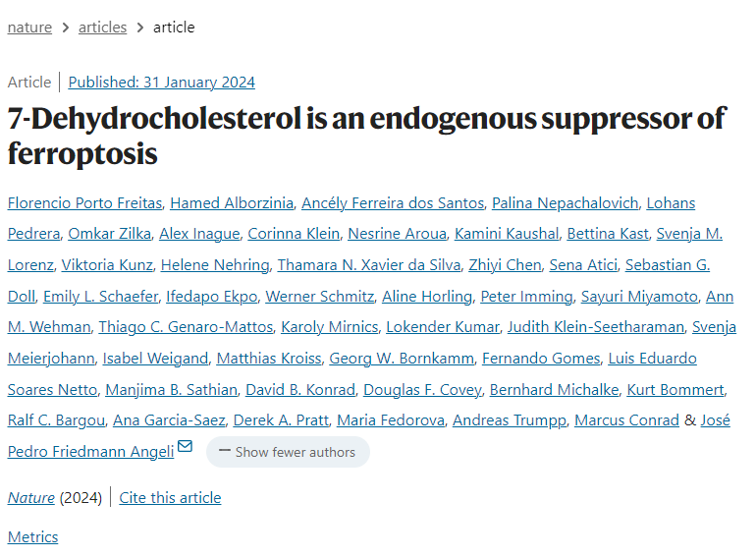The height and width of the screenshot is (558, 756).
Task: Open author Florencio Porto Freitas
Action: coord(84,203)
